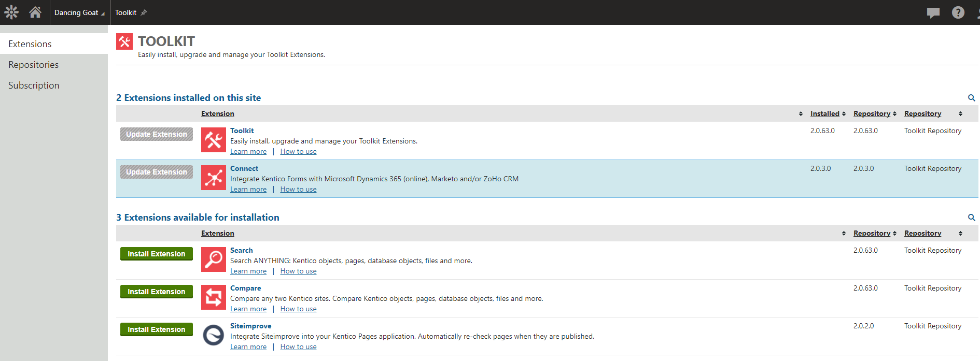980x361 pixels.
Task: Open Learn more for Connect
Action: (x=248, y=190)
